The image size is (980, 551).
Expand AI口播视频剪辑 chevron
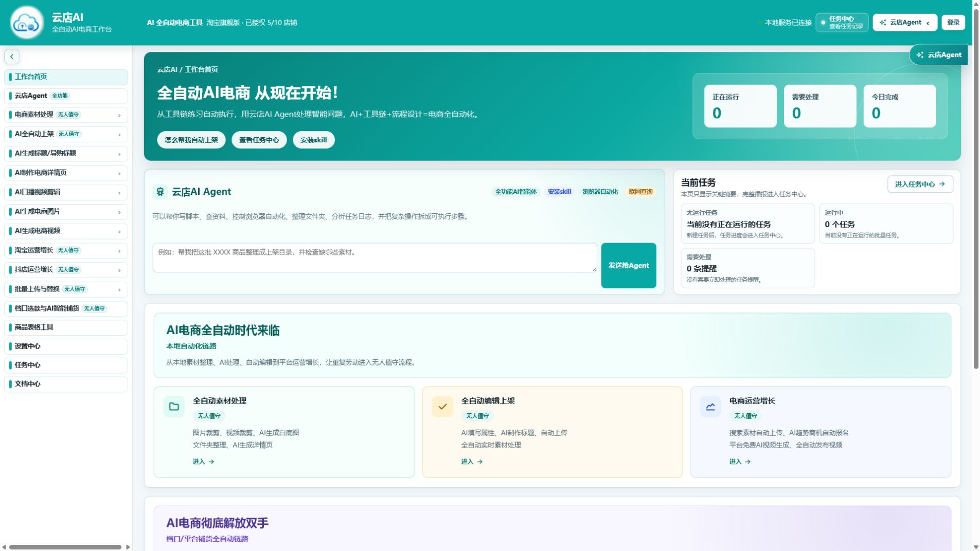(119, 193)
